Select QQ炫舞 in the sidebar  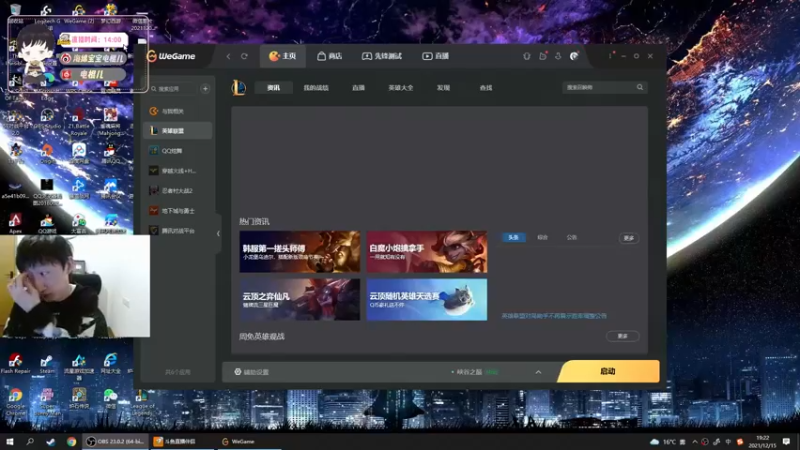pyautogui.click(x=177, y=151)
